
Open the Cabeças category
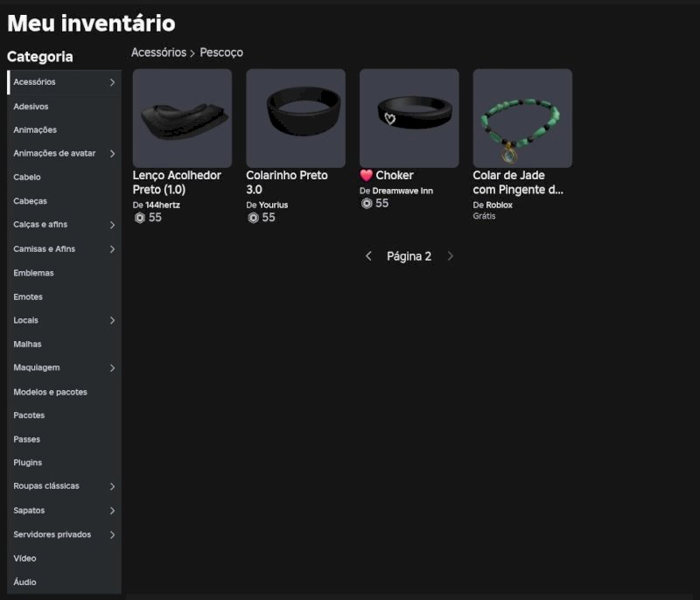[x=64, y=201]
